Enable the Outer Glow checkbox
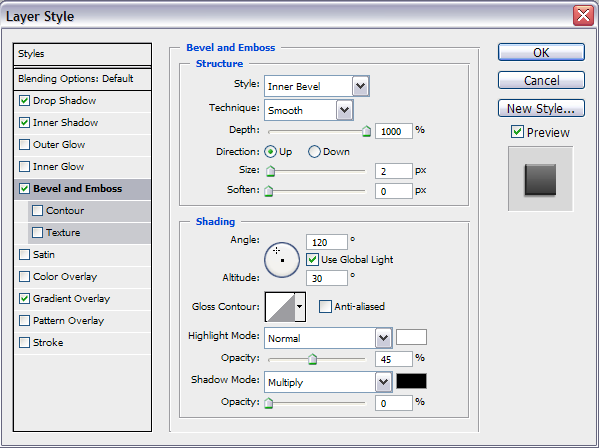The image size is (599, 448). (x=24, y=144)
